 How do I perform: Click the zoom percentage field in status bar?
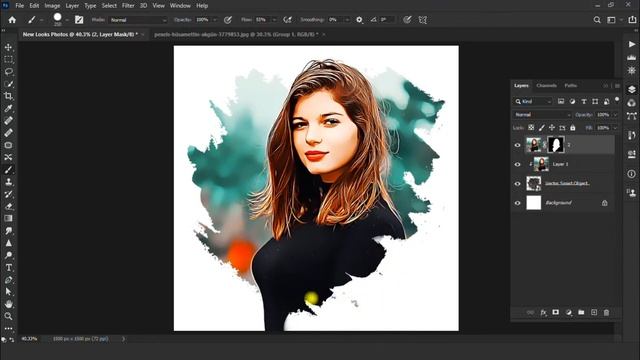coord(29,339)
